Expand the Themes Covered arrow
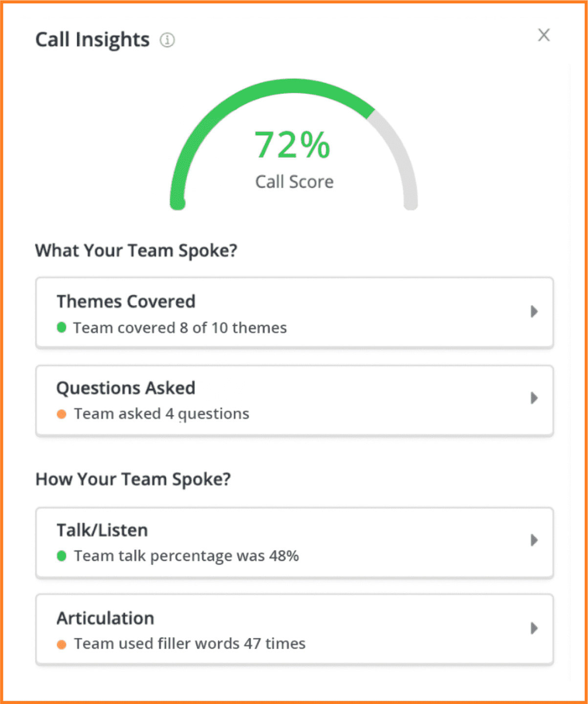The image size is (588, 704). tap(534, 312)
